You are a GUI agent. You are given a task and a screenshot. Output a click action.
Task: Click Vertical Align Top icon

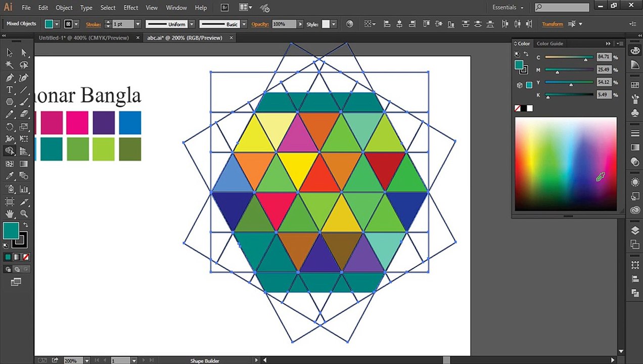click(x=426, y=24)
